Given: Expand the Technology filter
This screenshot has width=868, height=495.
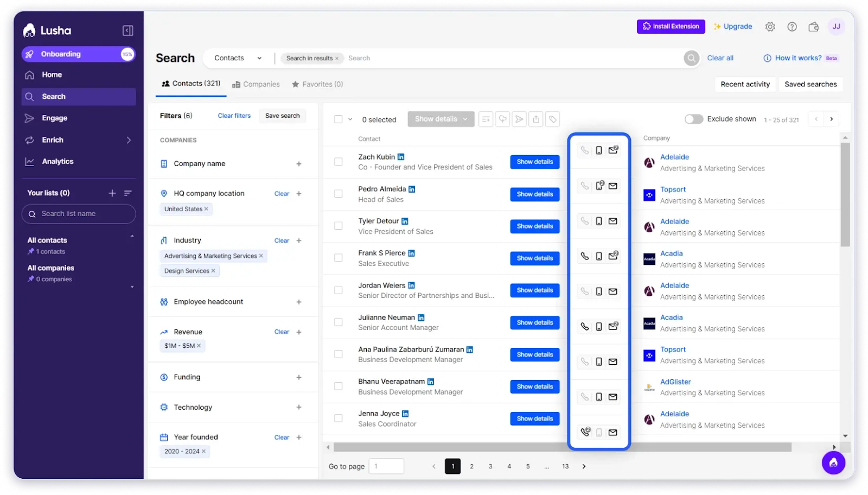Looking at the screenshot, I should pyautogui.click(x=299, y=407).
